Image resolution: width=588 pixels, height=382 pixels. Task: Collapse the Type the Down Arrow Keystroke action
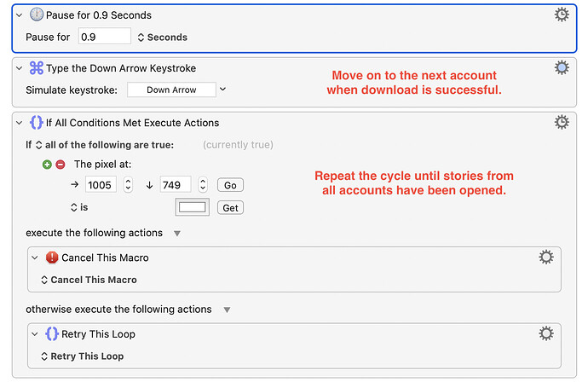click(x=19, y=68)
